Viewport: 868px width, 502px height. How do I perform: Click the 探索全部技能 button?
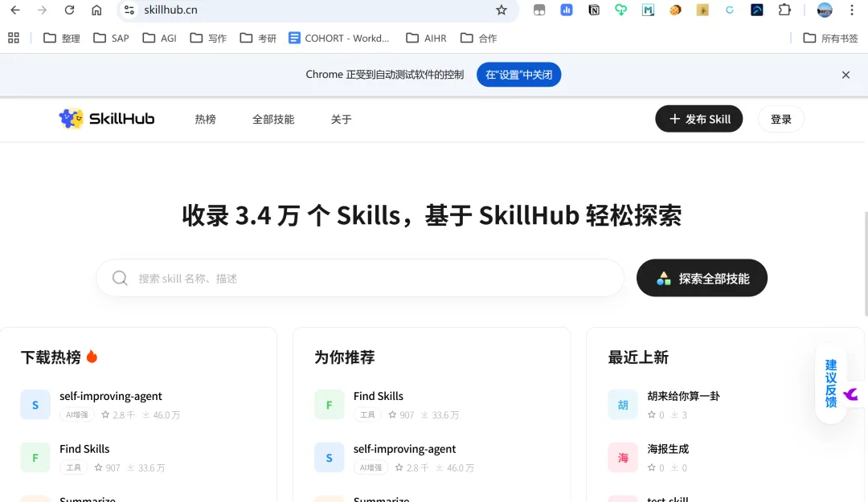[x=702, y=278]
